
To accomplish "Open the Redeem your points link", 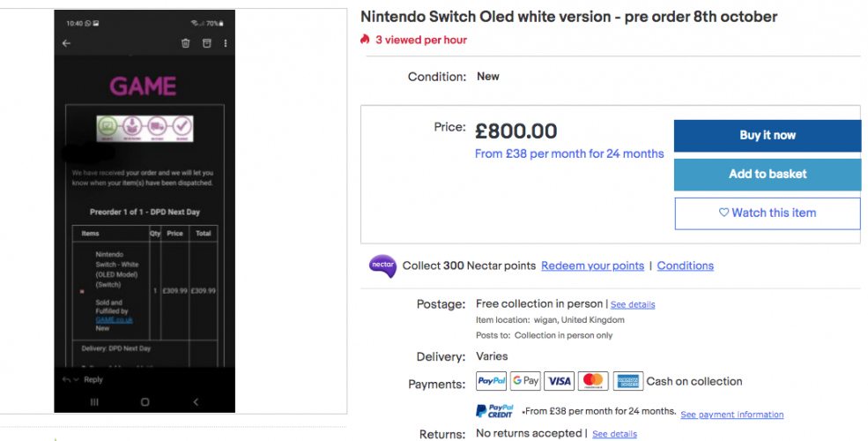I will tap(592, 265).
